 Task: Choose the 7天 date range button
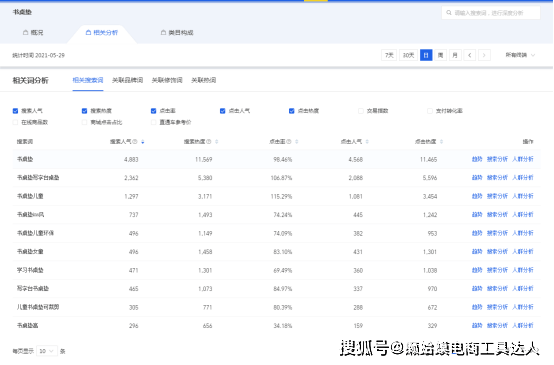tap(389, 55)
